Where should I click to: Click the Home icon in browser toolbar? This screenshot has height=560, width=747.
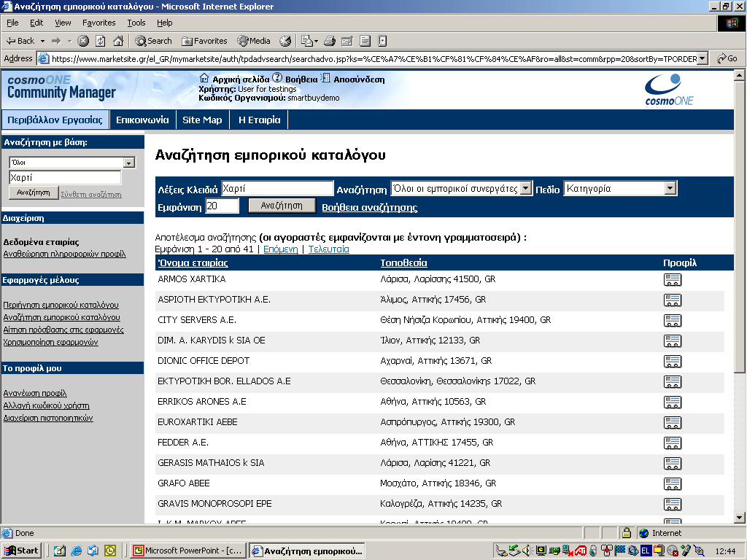118,41
